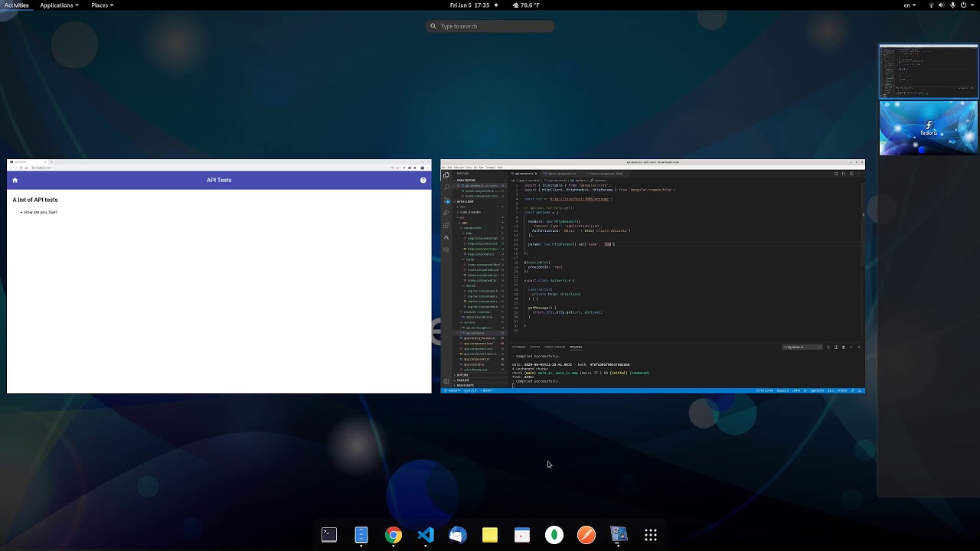Launch Postman from the dash

(x=586, y=535)
